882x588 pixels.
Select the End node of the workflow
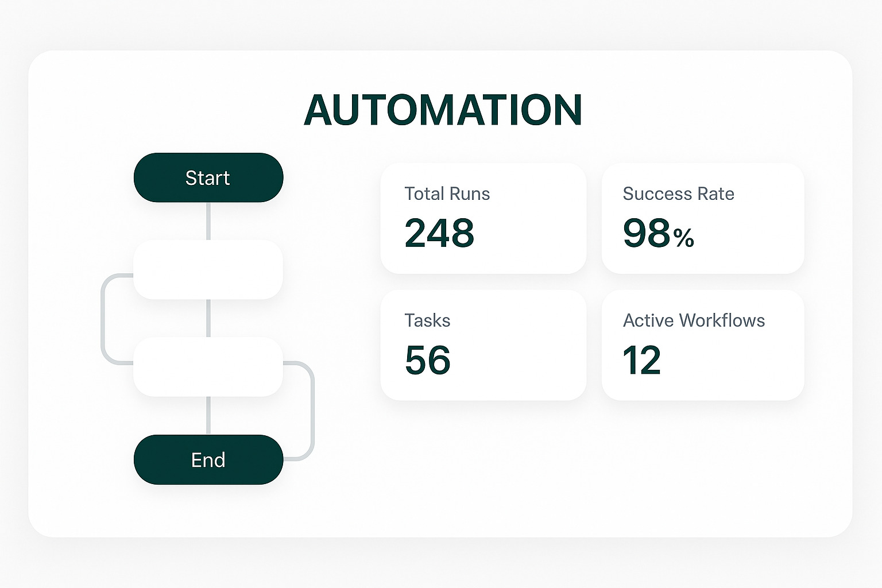(208, 459)
